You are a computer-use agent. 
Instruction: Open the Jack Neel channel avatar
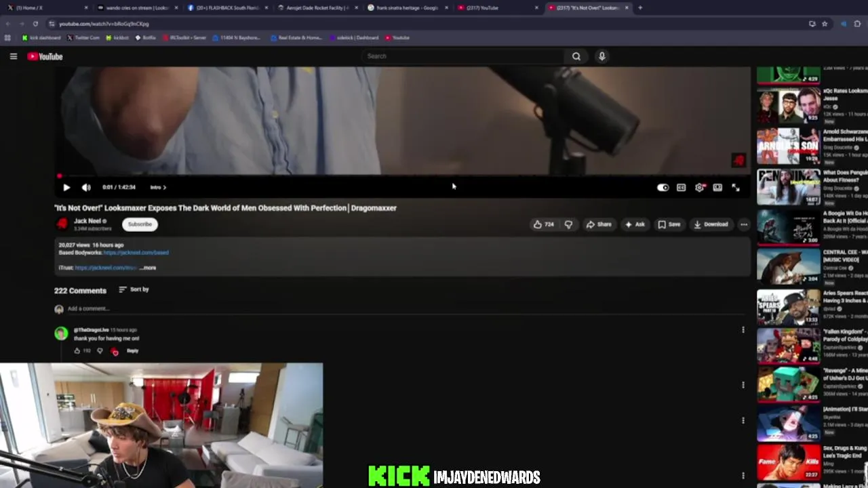click(62, 224)
